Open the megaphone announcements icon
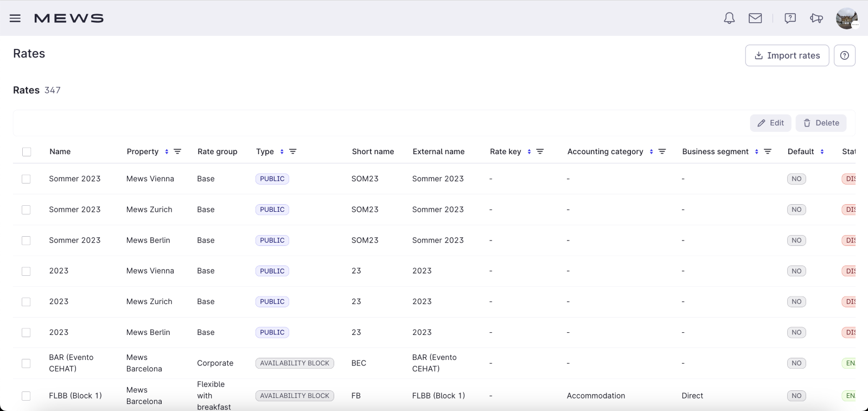The width and height of the screenshot is (868, 411). pyautogui.click(x=816, y=18)
